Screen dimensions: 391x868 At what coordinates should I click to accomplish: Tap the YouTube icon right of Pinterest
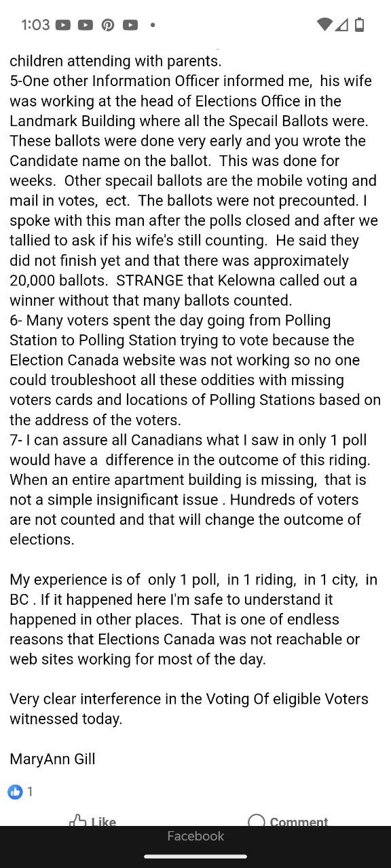point(130,25)
